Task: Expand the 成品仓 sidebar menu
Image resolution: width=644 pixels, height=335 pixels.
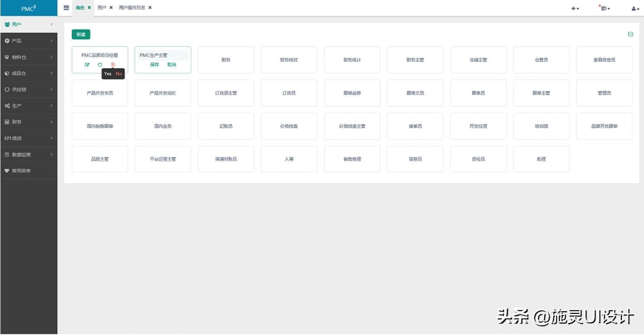Action: point(29,73)
